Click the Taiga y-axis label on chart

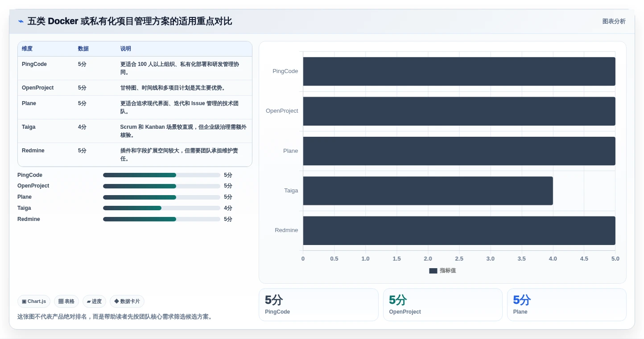click(x=291, y=191)
